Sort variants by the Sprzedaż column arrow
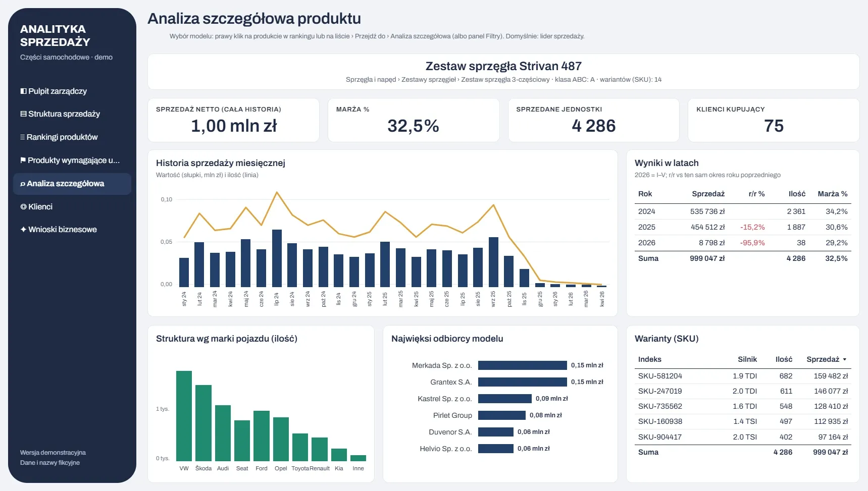The width and height of the screenshot is (868, 491). pyautogui.click(x=845, y=360)
